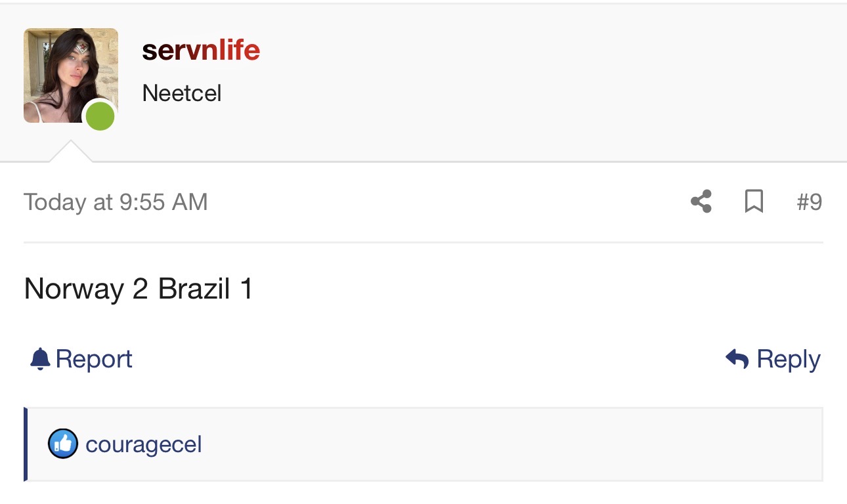
Task: Open couragecel's profile from the likes
Action: tap(144, 445)
